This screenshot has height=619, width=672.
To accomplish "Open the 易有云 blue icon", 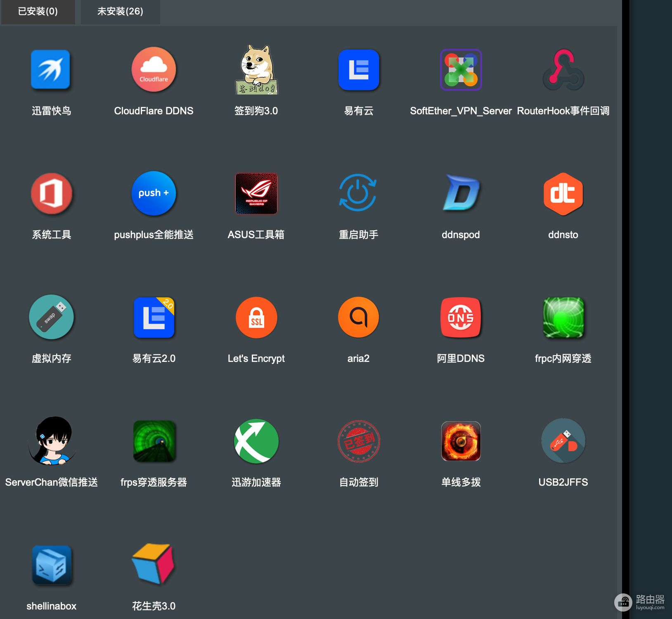I will 359,70.
